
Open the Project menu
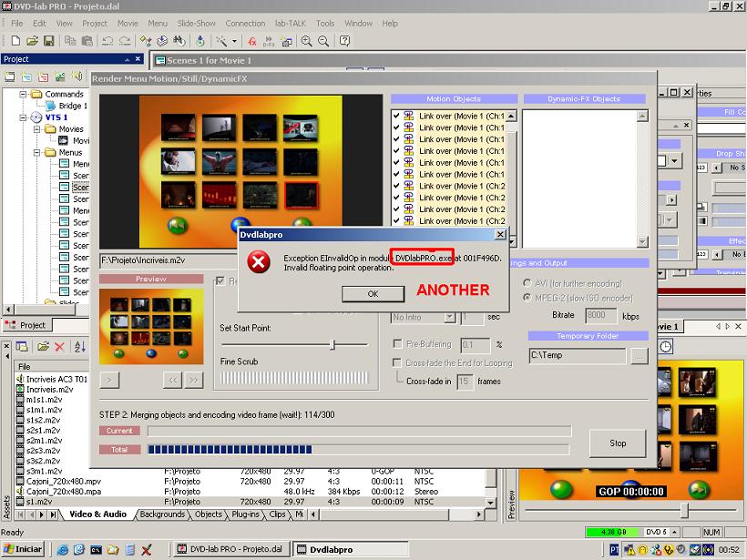(x=95, y=24)
